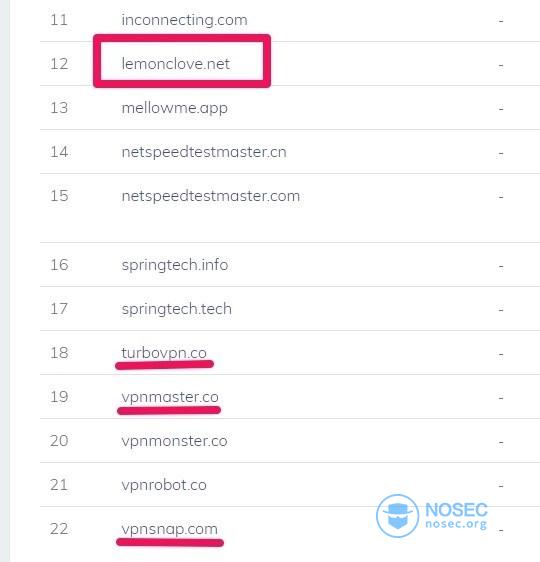The height and width of the screenshot is (562, 540).
Task: Open netspeedtestmaster.com domain entry
Action: [x=211, y=196]
